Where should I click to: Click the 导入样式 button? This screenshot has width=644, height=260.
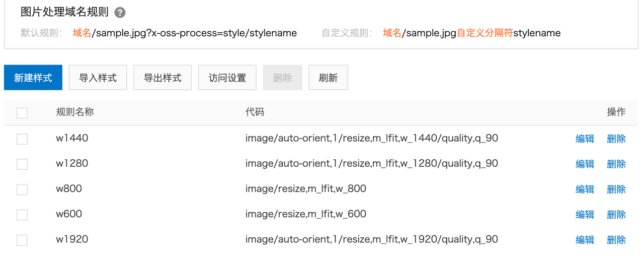98,78
